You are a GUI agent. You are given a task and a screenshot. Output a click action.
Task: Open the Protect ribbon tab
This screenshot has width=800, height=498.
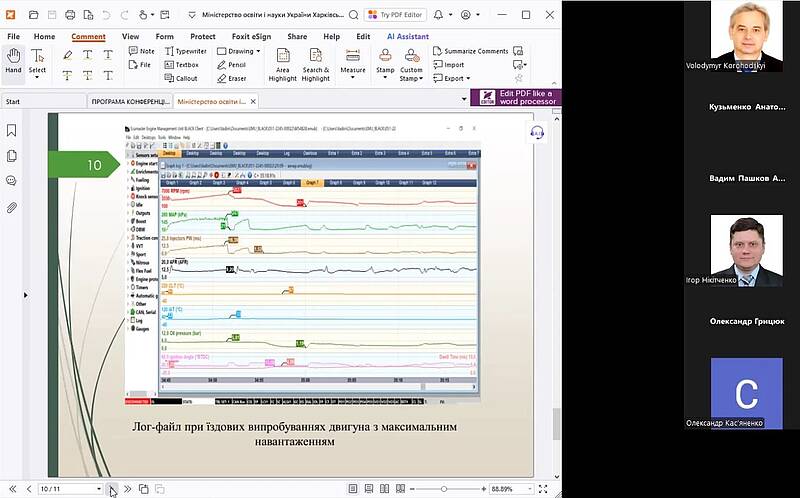pos(203,36)
